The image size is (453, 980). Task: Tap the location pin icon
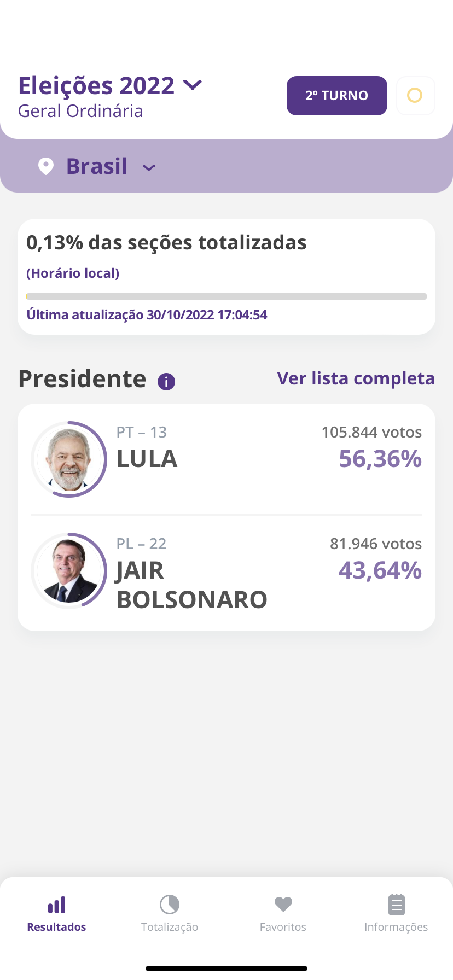(x=46, y=166)
